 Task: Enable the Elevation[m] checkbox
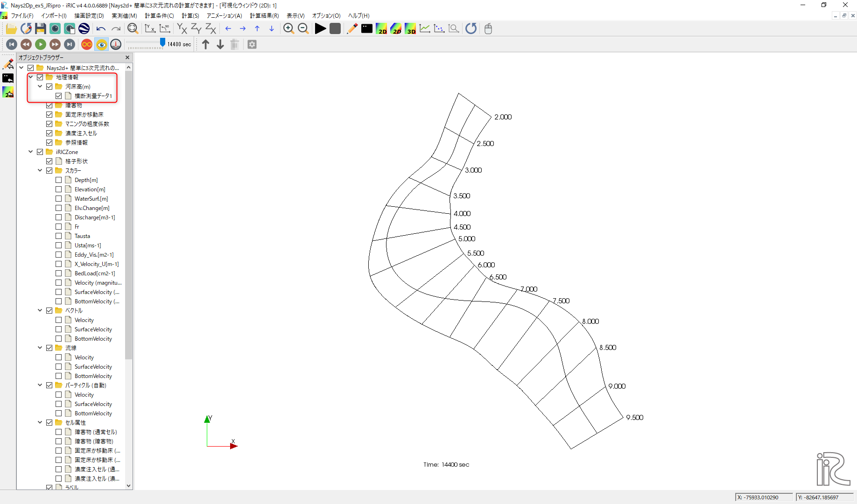[x=59, y=189]
